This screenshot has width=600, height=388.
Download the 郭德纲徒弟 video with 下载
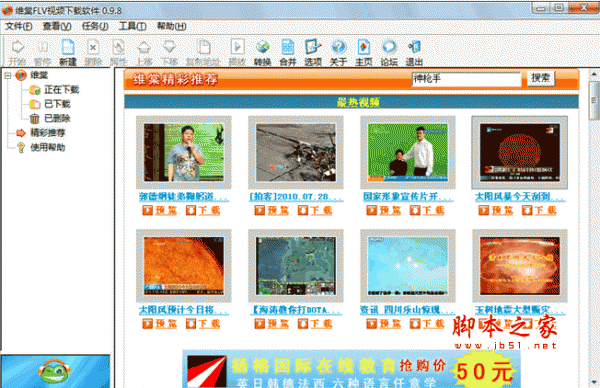[x=203, y=210]
